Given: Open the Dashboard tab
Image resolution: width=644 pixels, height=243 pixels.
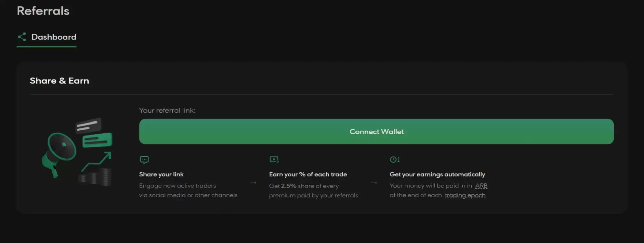Looking at the screenshot, I should [53, 37].
